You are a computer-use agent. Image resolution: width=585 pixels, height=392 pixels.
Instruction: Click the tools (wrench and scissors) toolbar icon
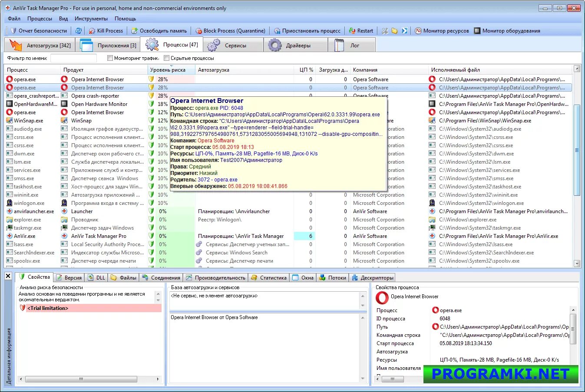[385, 31]
